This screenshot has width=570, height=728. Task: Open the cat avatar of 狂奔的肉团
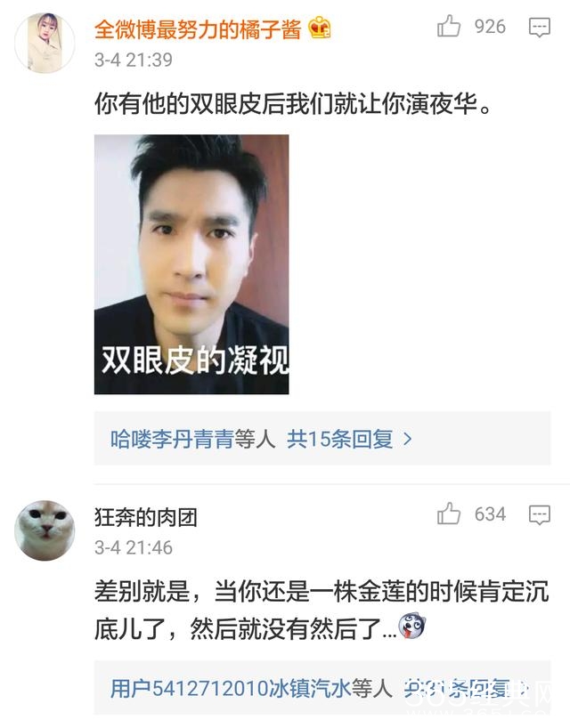pos(45,530)
